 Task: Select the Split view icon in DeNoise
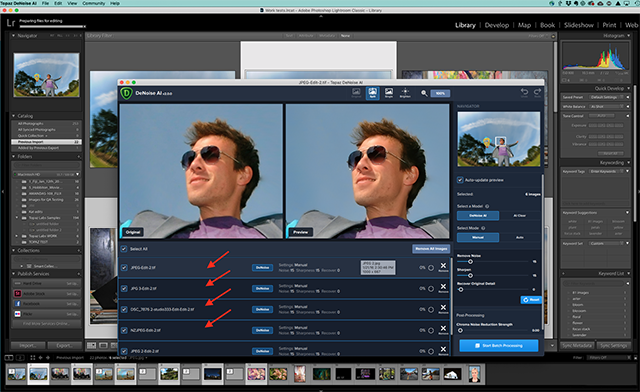[x=373, y=93]
